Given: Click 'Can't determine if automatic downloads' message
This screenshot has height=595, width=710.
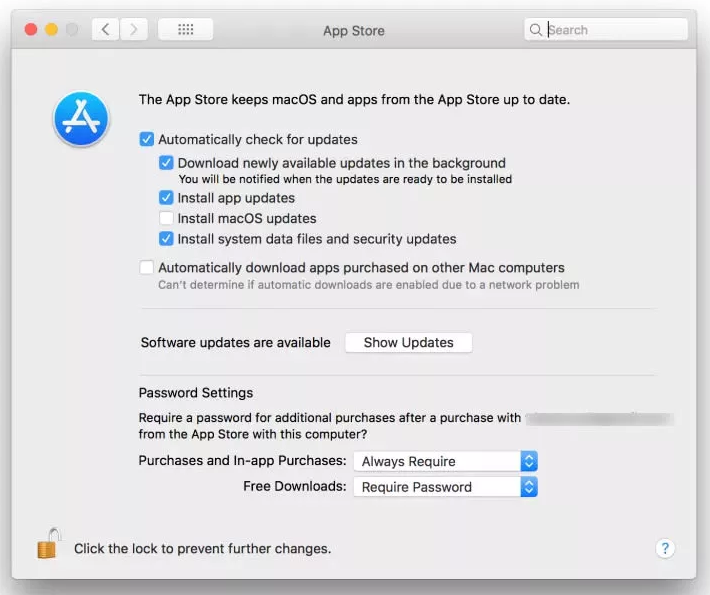Looking at the screenshot, I should pos(369,285).
